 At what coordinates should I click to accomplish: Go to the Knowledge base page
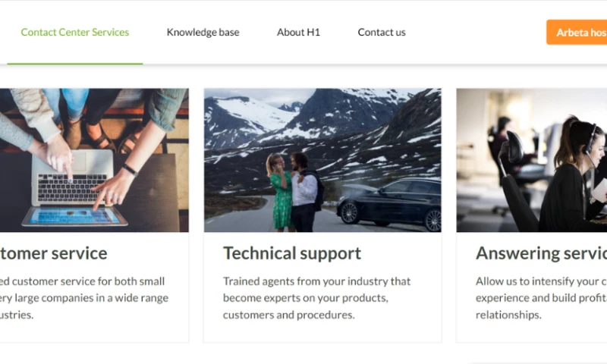[203, 33]
